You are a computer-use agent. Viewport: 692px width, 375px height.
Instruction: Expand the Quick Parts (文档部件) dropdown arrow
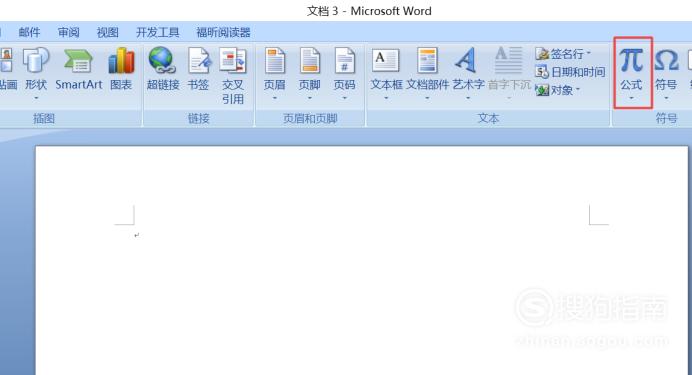coord(427,98)
